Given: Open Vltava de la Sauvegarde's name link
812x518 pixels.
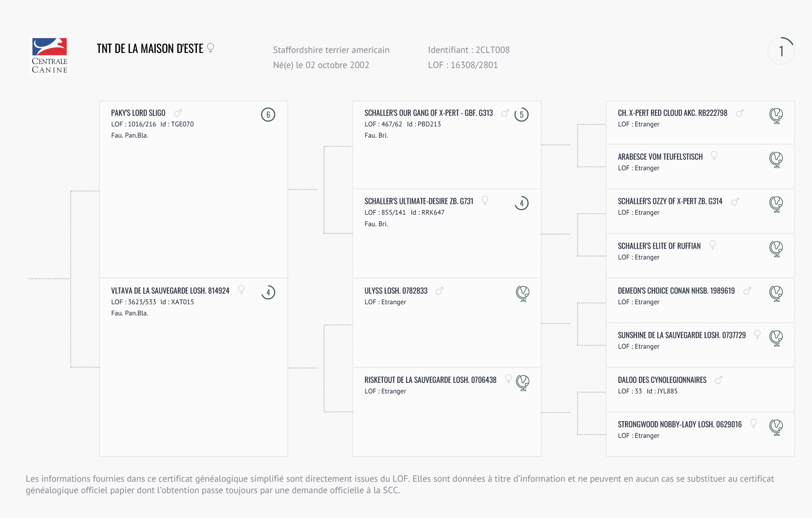Looking at the screenshot, I should tap(170, 291).
